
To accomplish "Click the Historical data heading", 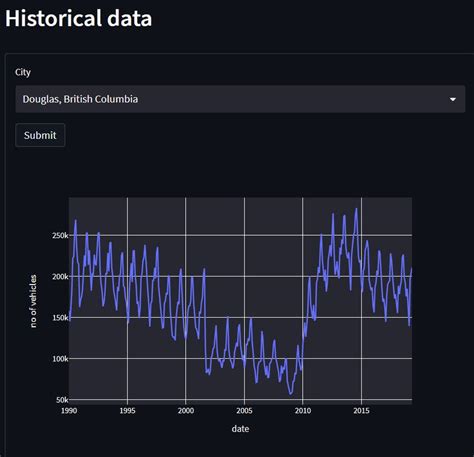I will (x=79, y=18).
